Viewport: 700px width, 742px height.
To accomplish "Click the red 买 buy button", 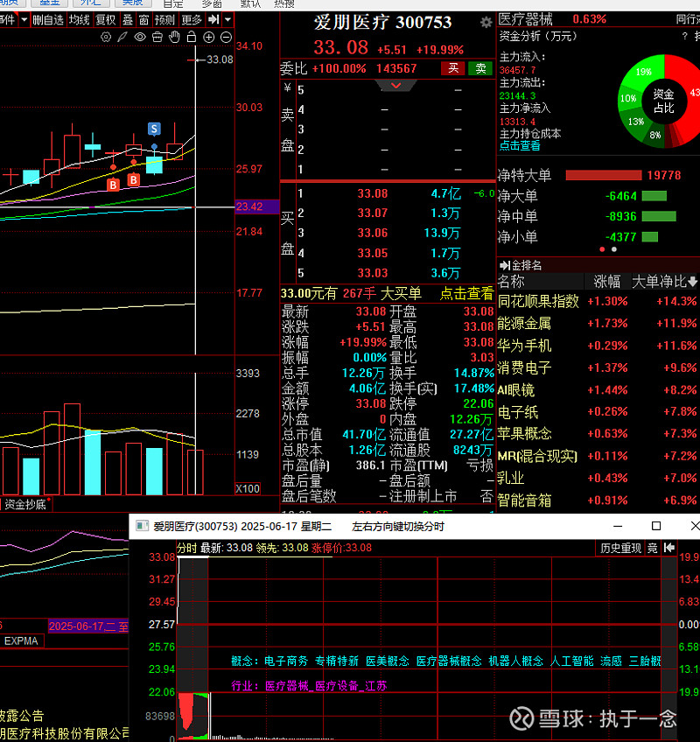I will pyautogui.click(x=452, y=68).
